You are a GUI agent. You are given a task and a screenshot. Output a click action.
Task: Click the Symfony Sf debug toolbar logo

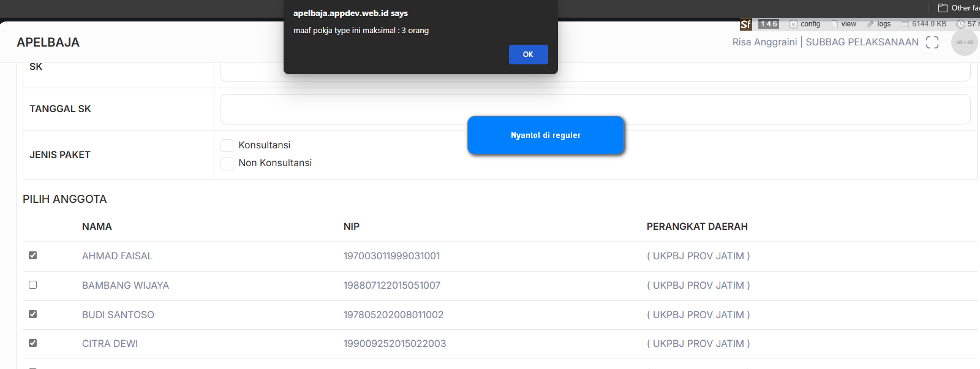point(745,25)
